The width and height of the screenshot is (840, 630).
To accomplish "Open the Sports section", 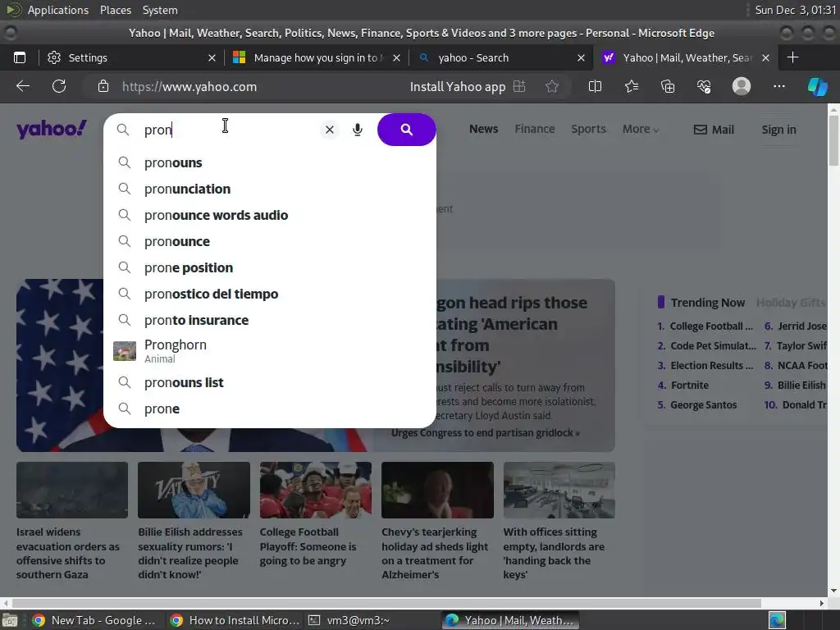I will click(x=588, y=129).
